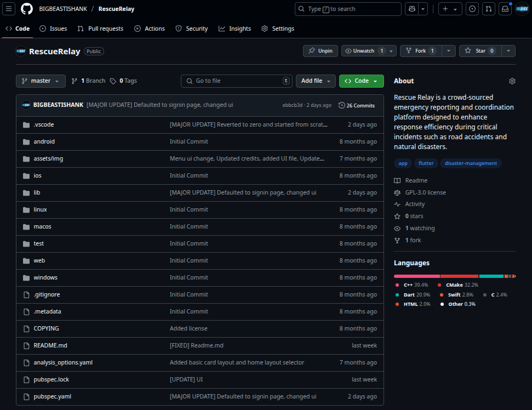Expand the master branch dropdown
Image resolution: width=532 pixels, height=410 pixels.
(41, 81)
